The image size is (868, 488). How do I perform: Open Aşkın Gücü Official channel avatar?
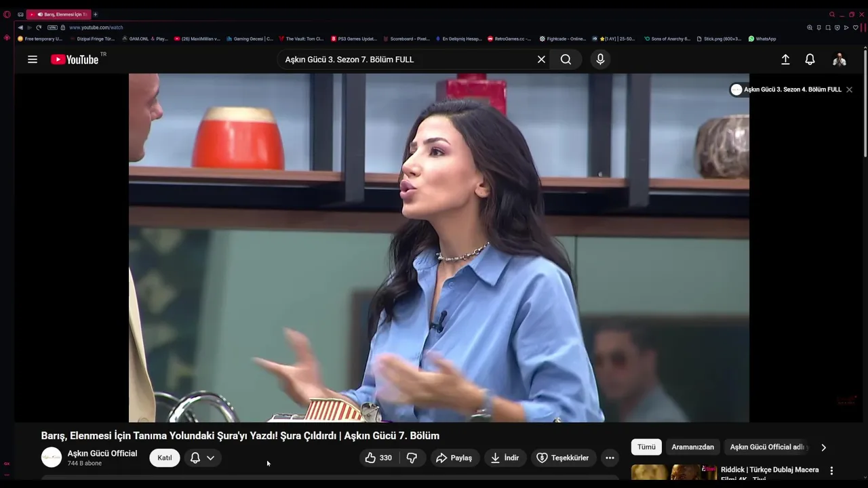pos(52,457)
